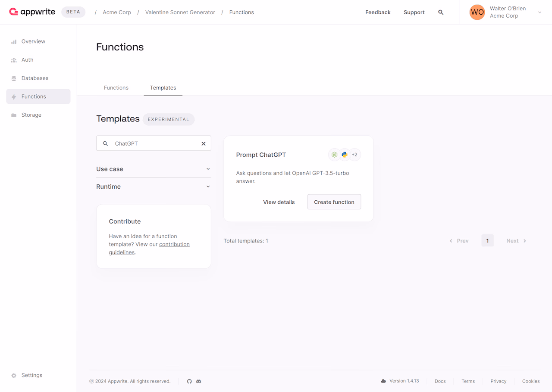Click the Overview chart icon
This screenshot has width=552, height=392.
coord(14,42)
